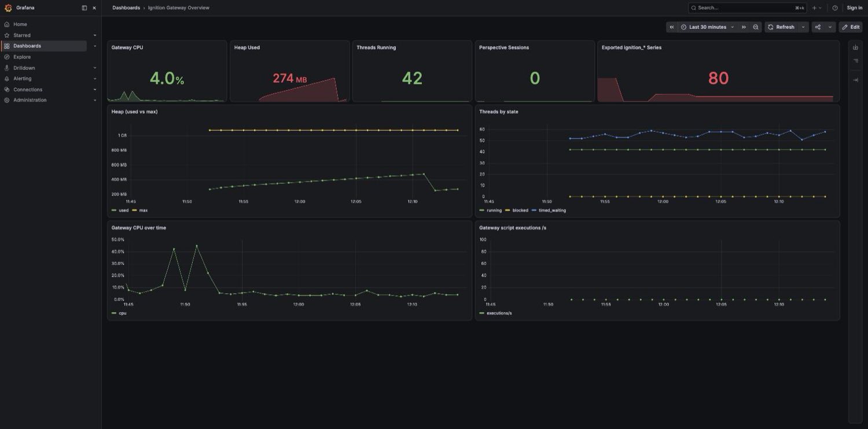The height and width of the screenshot is (429, 868).
Task: Open Administration in the sidebar menu
Action: (x=30, y=100)
